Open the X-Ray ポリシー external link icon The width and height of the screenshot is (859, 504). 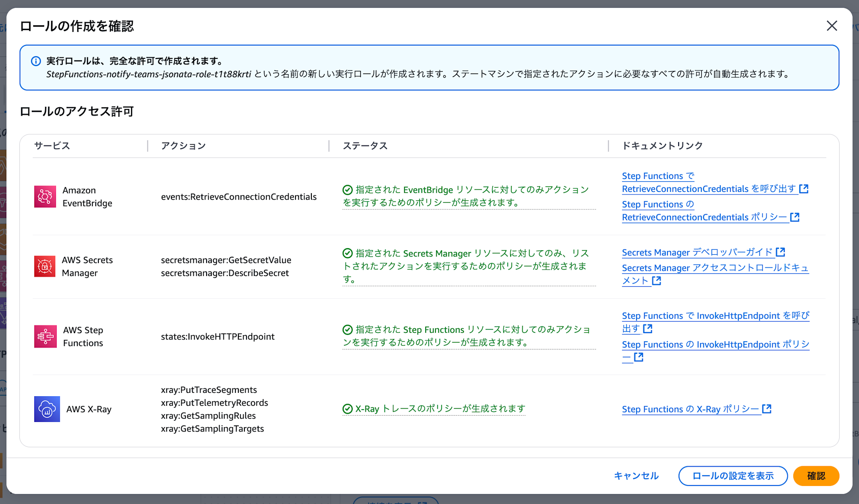point(767,409)
